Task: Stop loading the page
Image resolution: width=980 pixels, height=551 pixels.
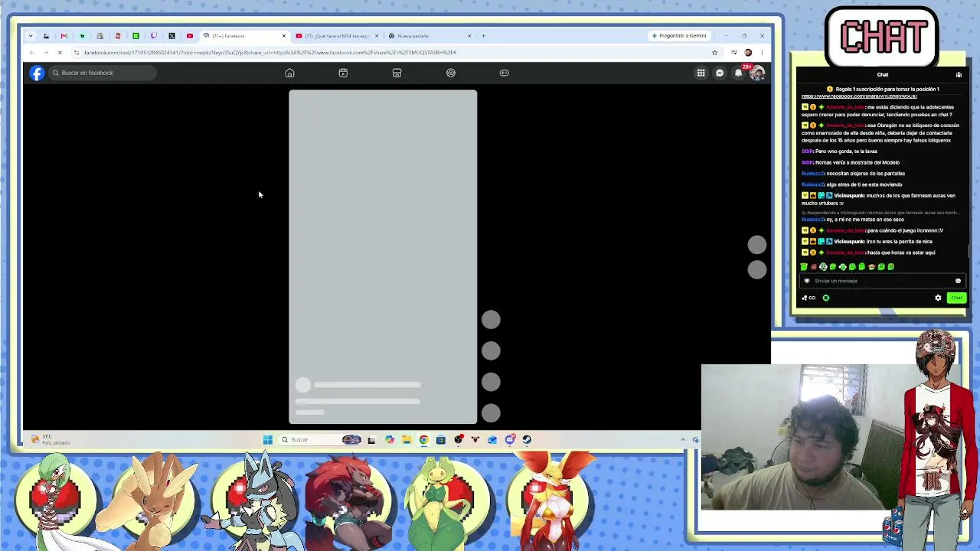Action: pos(60,53)
